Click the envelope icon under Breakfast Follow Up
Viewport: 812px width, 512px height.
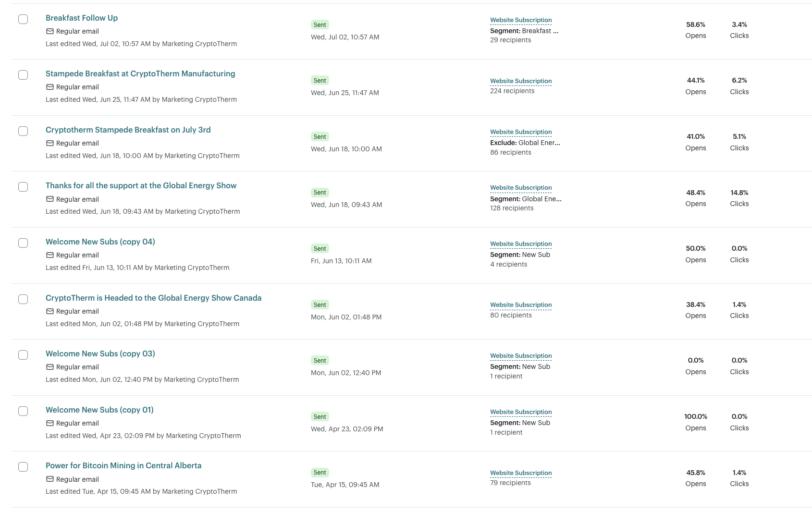coord(49,31)
